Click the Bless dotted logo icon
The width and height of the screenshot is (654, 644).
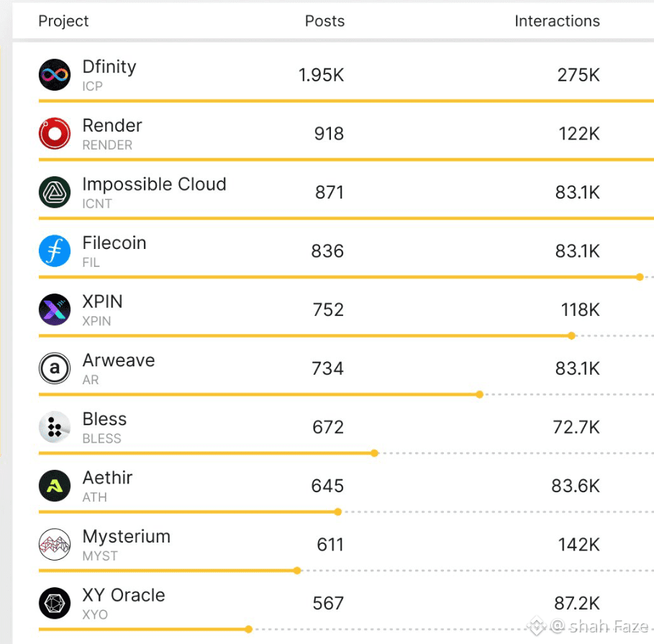point(53,427)
